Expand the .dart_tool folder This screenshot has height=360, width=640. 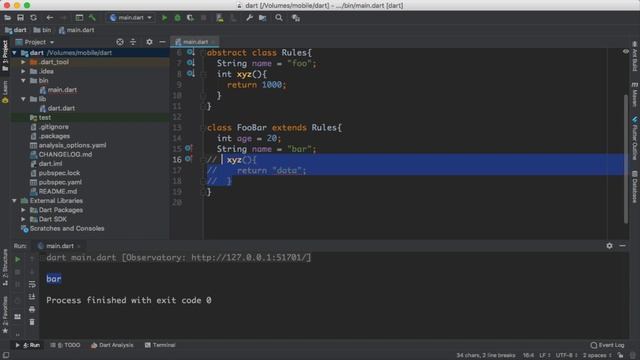pyautogui.click(x=23, y=62)
